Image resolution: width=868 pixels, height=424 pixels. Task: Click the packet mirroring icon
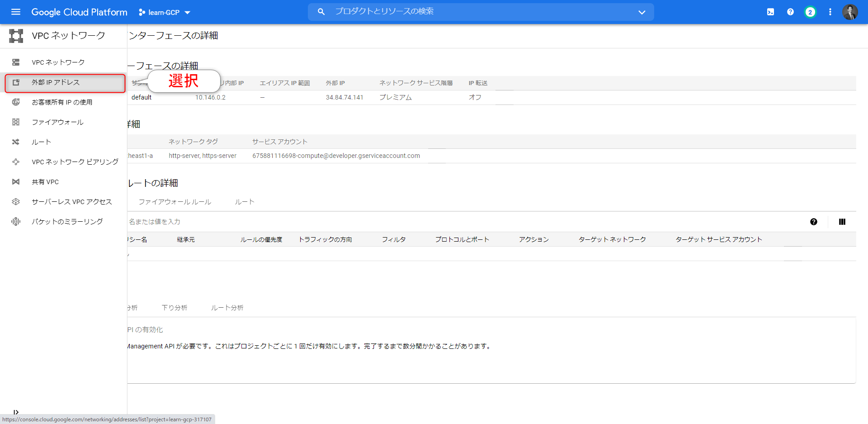[x=16, y=222]
